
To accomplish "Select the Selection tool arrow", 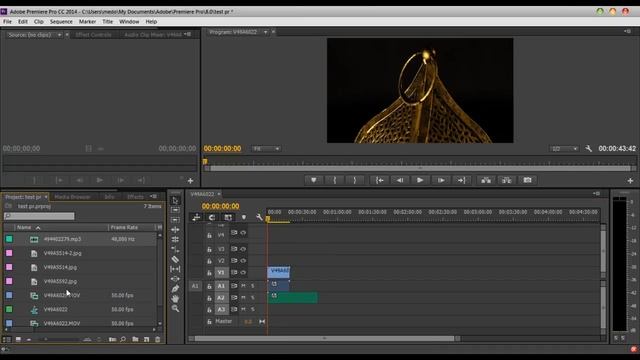I will click(x=176, y=200).
